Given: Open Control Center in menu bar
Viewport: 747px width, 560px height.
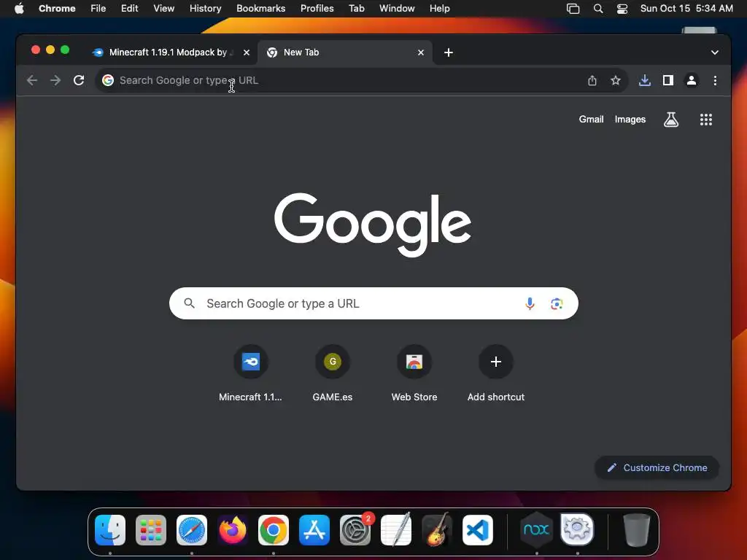Looking at the screenshot, I should tap(622, 9).
